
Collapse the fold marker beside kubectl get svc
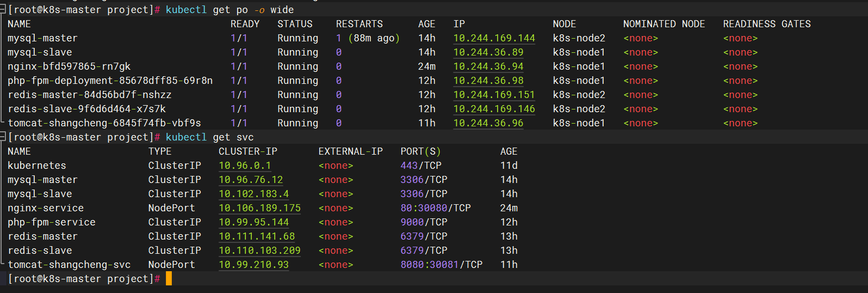(3, 137)
